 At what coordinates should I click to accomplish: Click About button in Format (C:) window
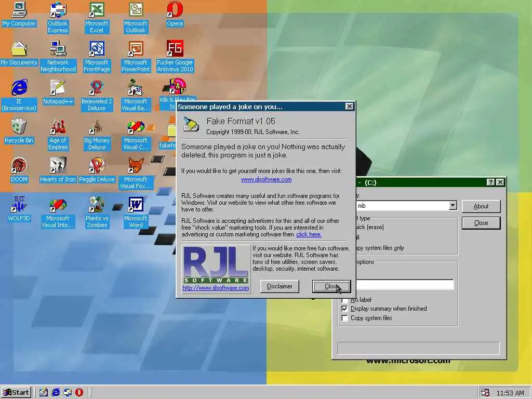tap(481, 206)
